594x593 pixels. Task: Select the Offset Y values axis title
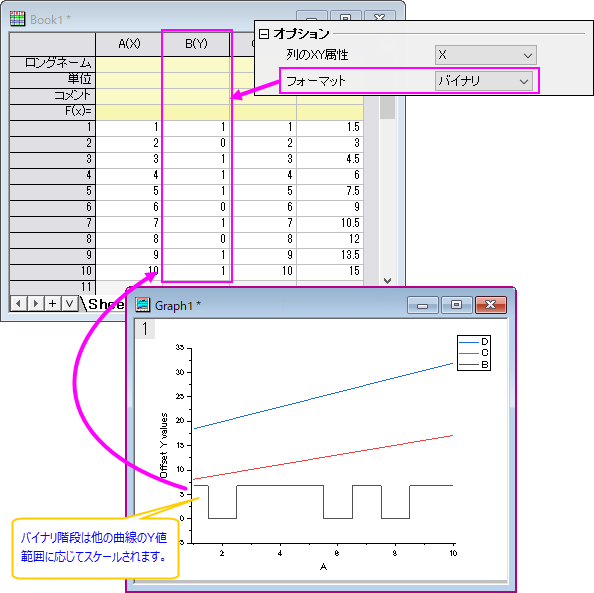pyautogui.click(x=164, y=445)
